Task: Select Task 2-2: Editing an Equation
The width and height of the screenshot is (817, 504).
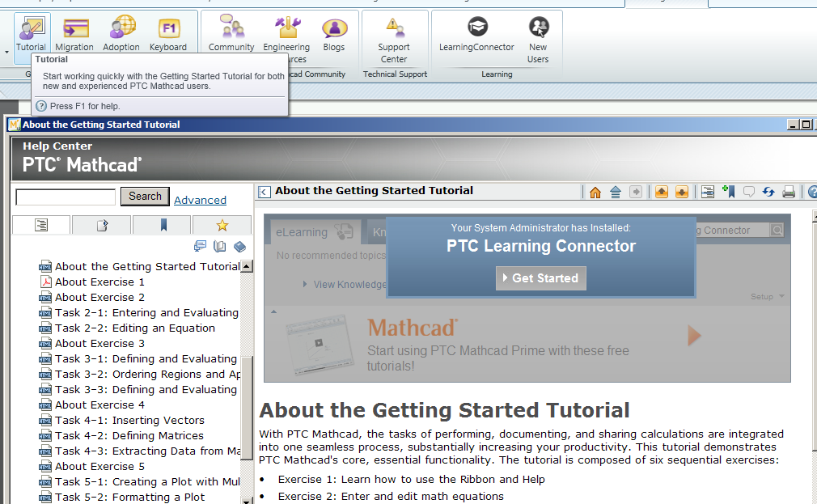Action: point(135,328)
